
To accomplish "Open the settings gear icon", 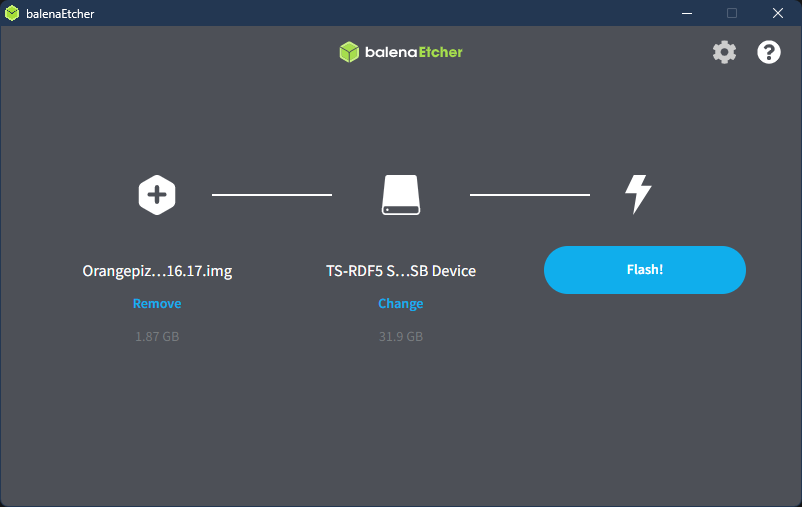I will coord(724,52).
